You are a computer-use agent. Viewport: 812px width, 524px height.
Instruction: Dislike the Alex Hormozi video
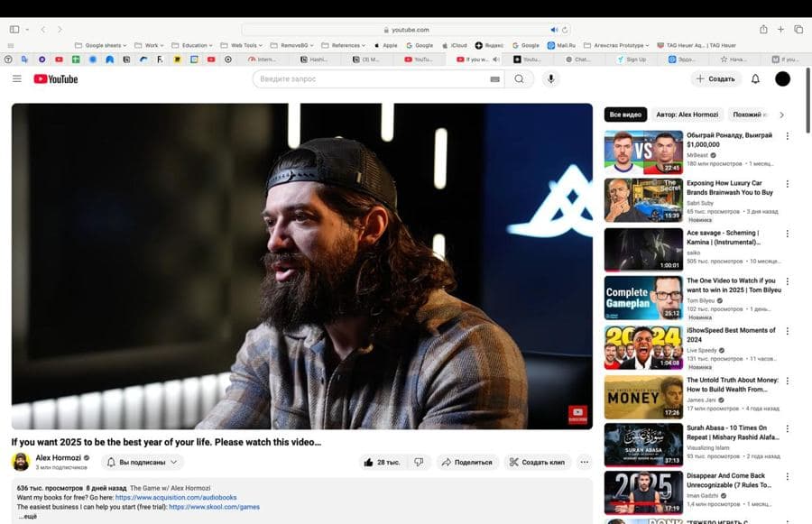pos(419,462)
